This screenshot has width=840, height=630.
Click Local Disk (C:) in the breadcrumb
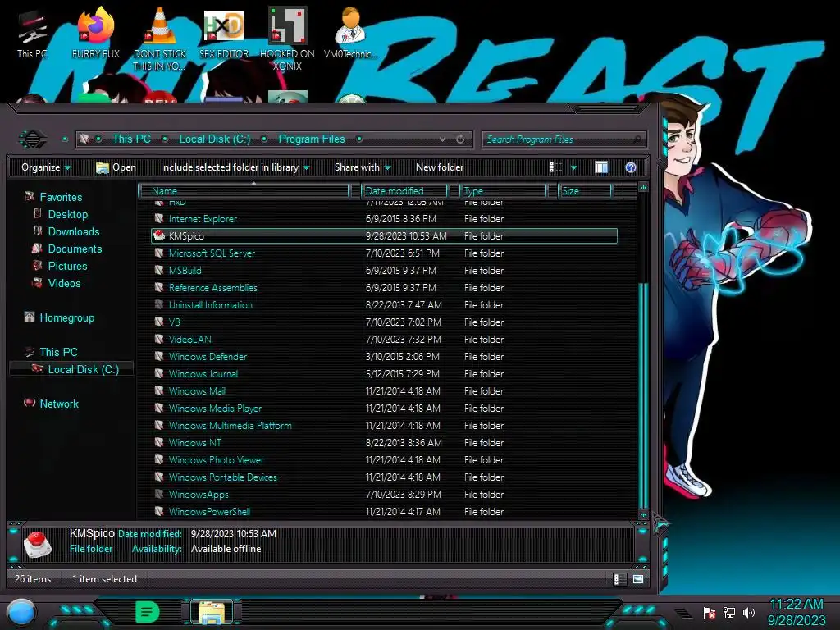(x=215, y=139)
